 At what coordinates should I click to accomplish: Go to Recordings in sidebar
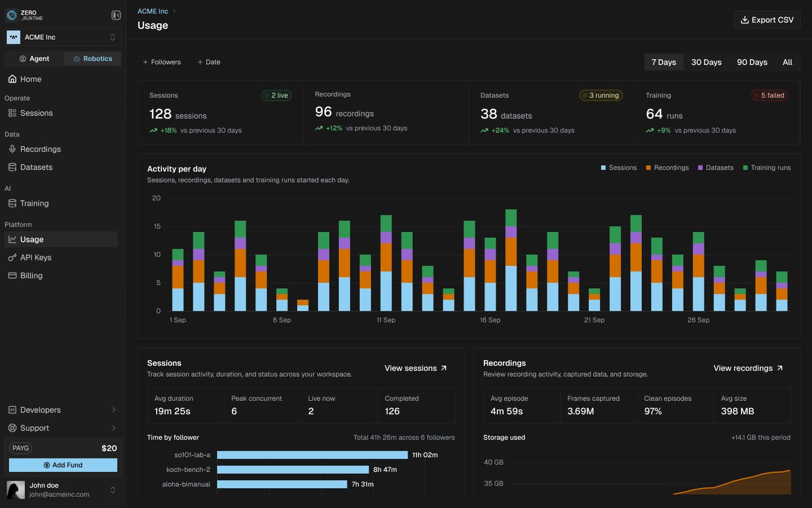(x=61, y=149)
